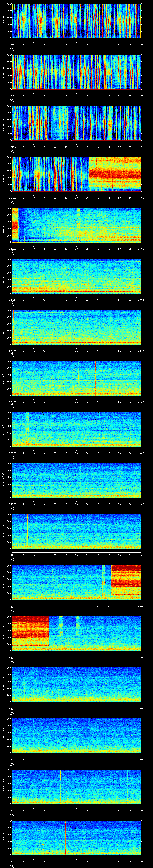Select the spectrogram panel starting at 9:32:00
This screenshot has width=153, height=868.
(77, 72)
